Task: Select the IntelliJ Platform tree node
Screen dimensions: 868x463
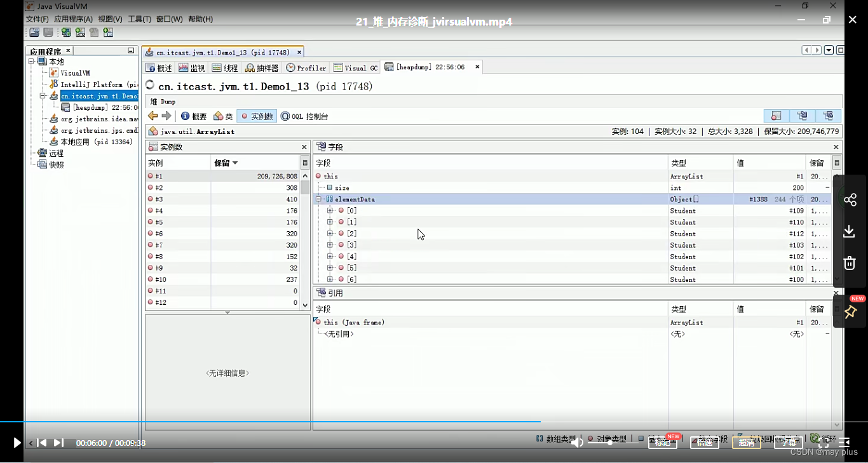Action: click(93, 84)
